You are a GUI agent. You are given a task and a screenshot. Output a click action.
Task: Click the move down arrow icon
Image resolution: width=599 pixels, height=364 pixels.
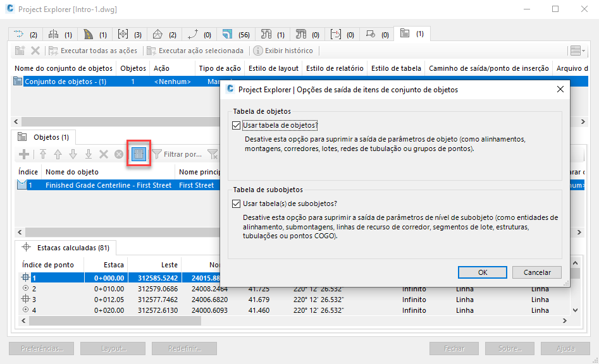coord(73,154)
